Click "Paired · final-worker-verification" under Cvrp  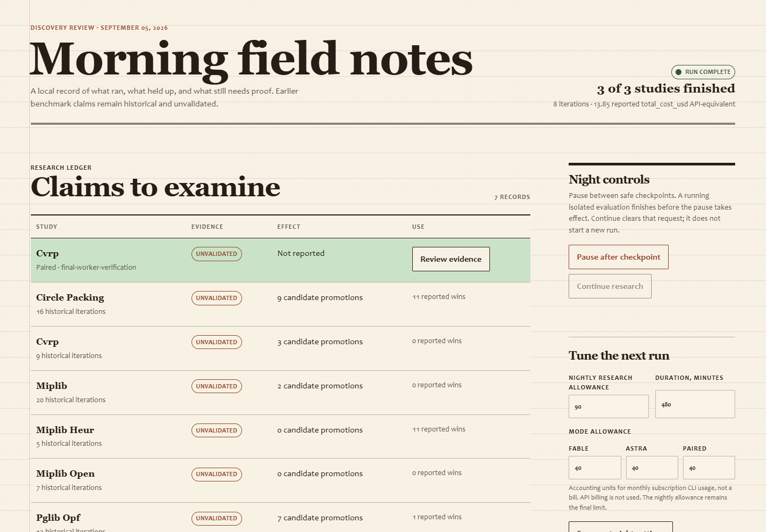pos(86,267)
